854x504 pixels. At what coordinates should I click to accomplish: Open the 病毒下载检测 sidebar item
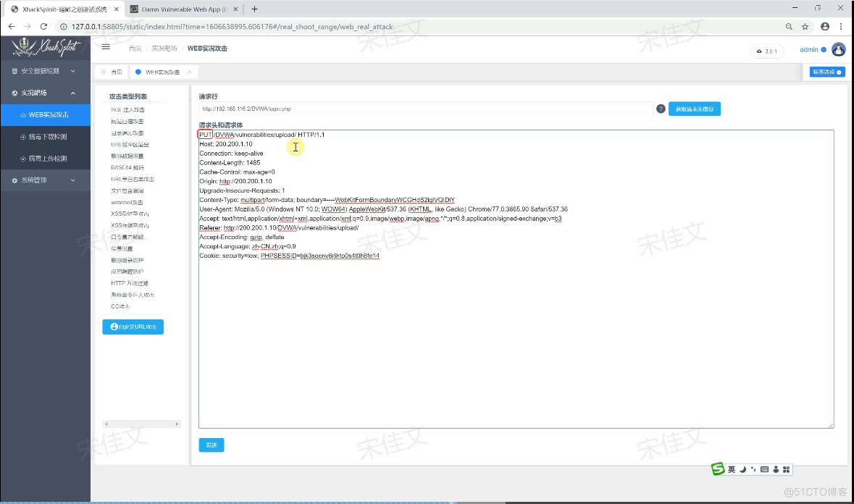tap(48, 137)
